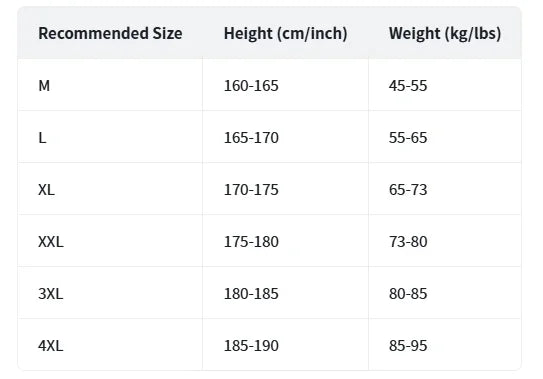Click the 175-180 height value
543x379 pixels.
tap(251, 242)
